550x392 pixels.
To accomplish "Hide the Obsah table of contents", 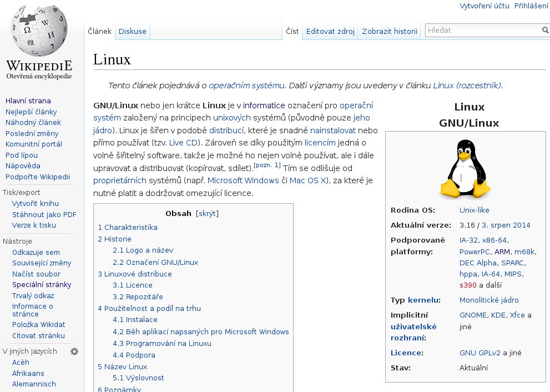I will tap(207, 213).
